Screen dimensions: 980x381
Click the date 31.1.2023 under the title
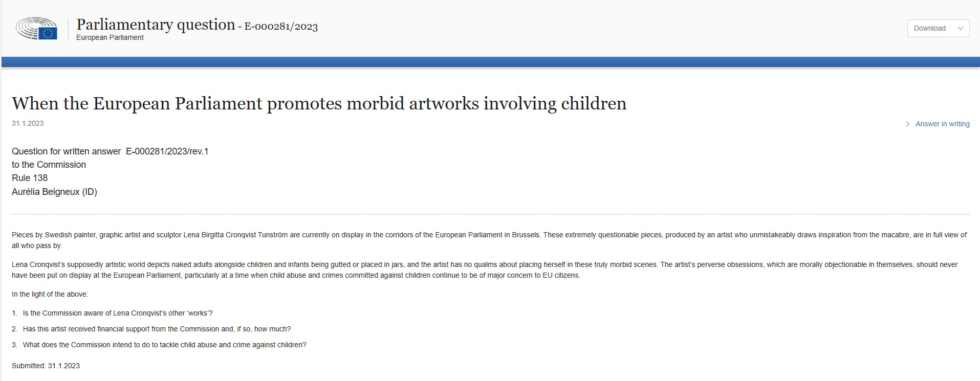[x=28, y=123]
